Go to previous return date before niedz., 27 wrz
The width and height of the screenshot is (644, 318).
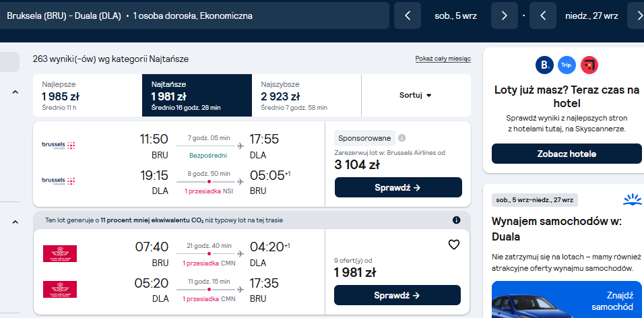point(542,15)
